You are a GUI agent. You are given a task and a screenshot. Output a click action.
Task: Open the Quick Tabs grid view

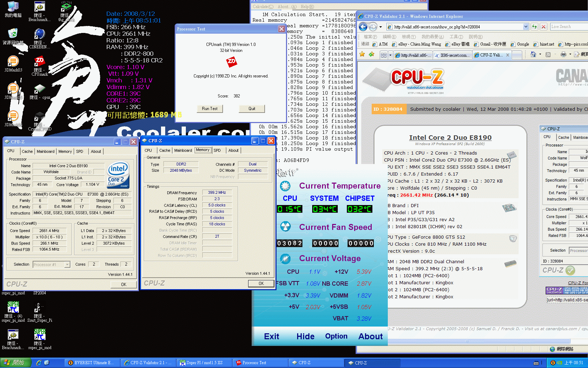[384, 55]
